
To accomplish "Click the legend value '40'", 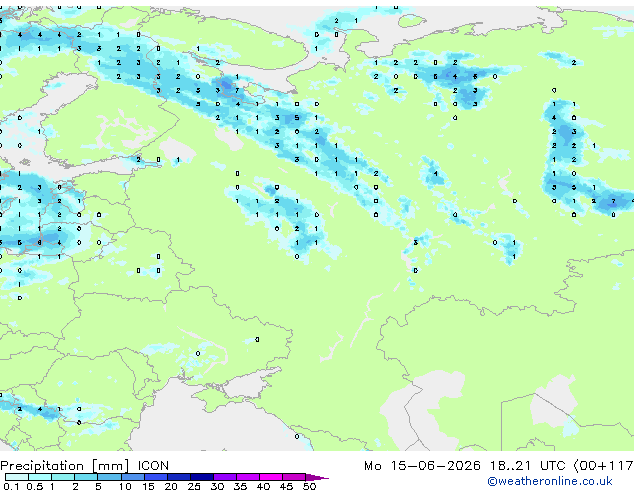I will pos(263,486).
